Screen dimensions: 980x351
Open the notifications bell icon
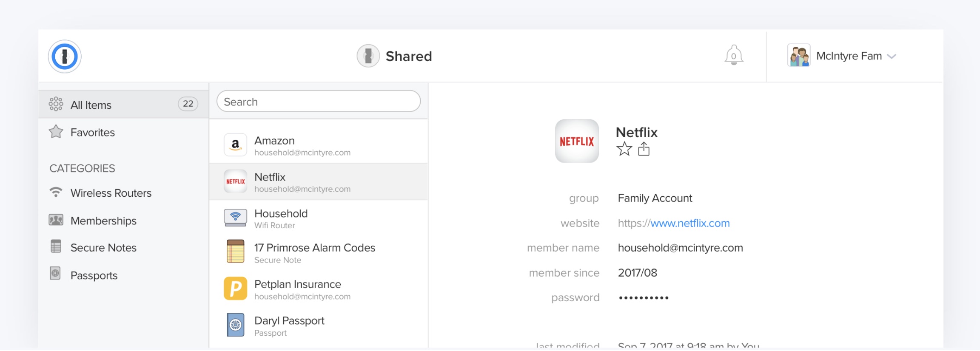pos(734,55)
